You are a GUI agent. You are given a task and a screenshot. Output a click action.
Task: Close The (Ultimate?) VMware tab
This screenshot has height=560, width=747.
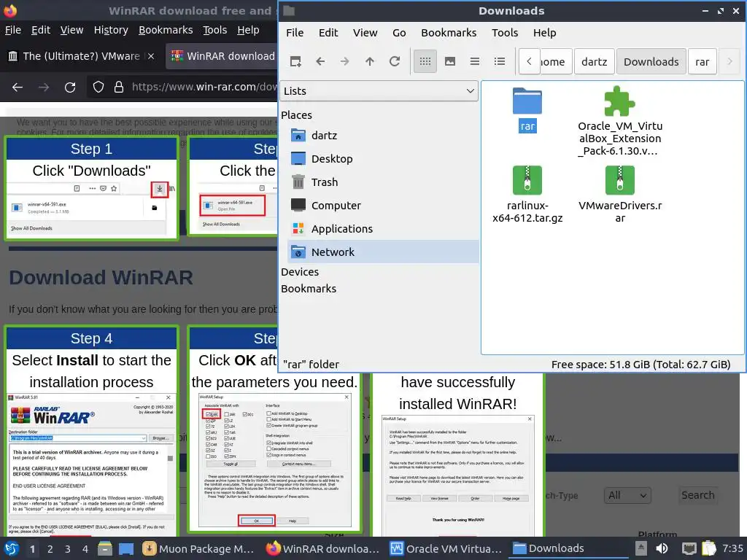click(x=151, y=56)
